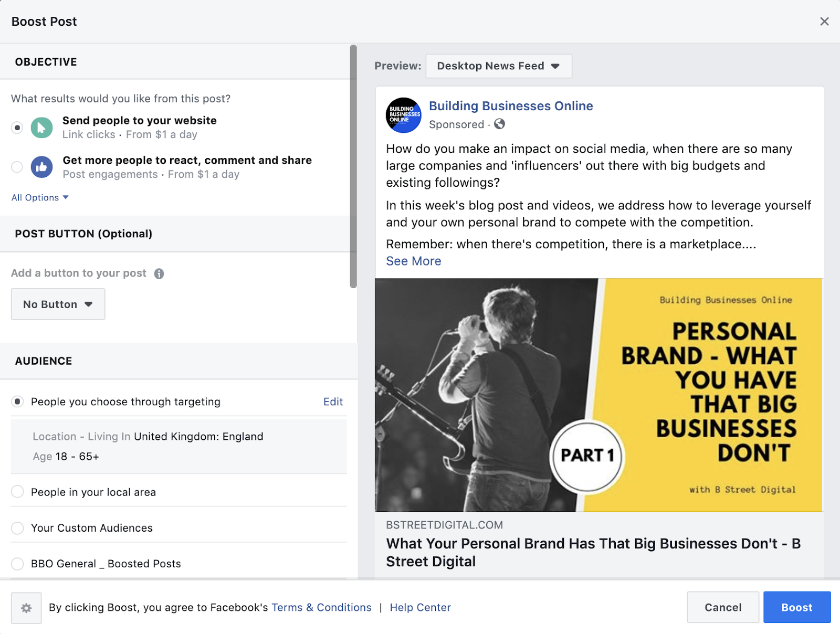Click the Building Businesses Online profile avatar
The width and height of the screenshot is (840, 634).
coord(404,115)
